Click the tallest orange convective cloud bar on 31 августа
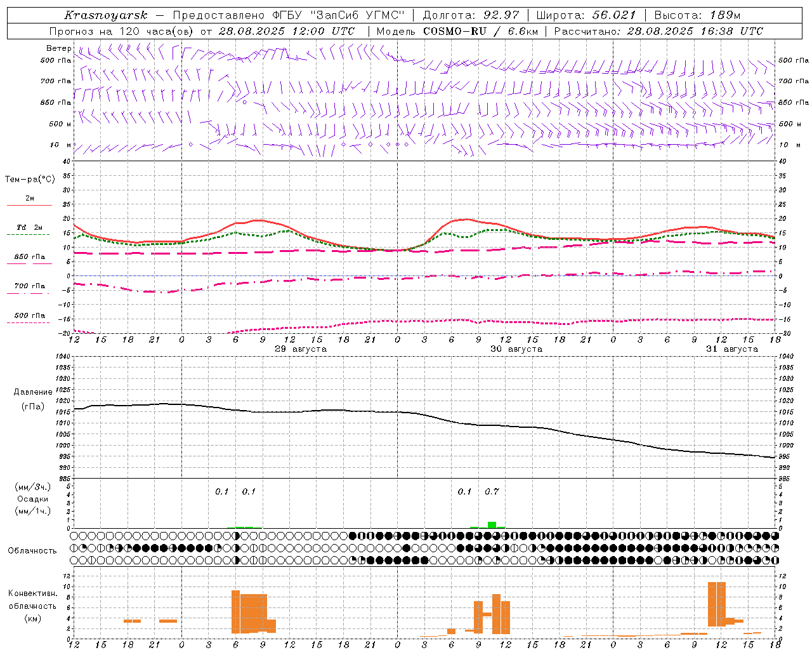 pos(717,604)
